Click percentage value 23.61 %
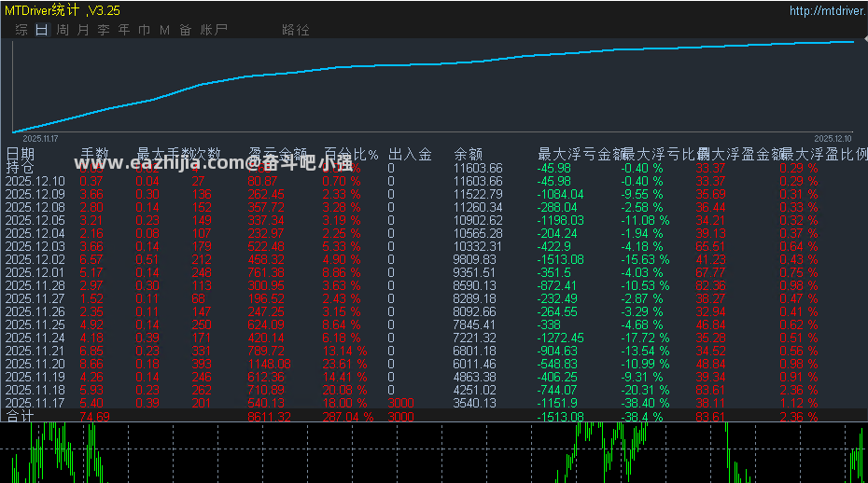This screenshot has height=483, width=868. 344,364
